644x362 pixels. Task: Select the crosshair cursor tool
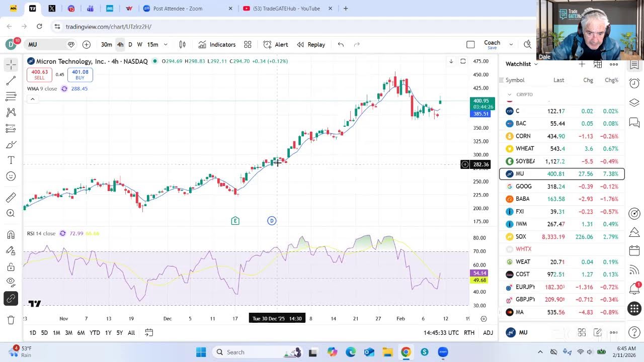click(11, 64)
